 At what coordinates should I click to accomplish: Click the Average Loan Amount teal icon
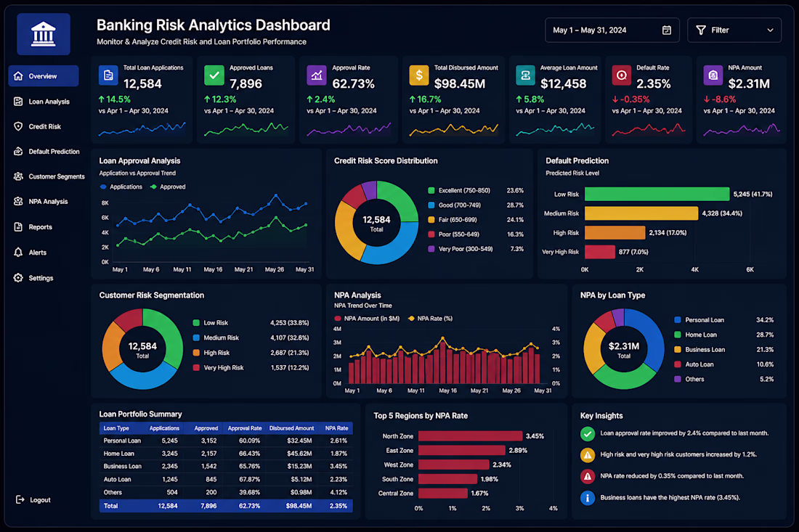(525, 75)
